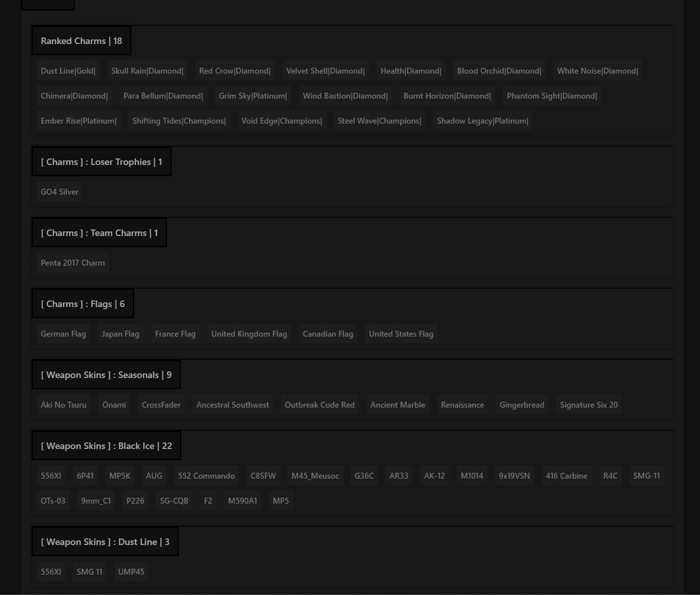
Task: Select Void Edge|Champions| tag
Action: click(282, 121)
